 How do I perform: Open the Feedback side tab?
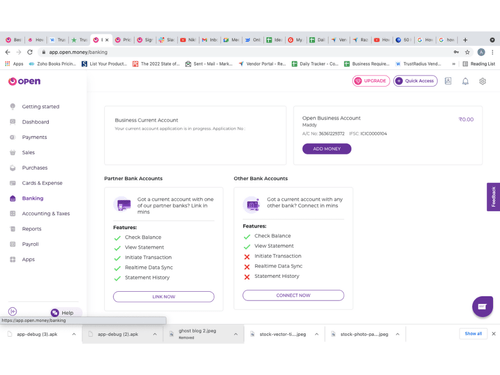[493, 197]
